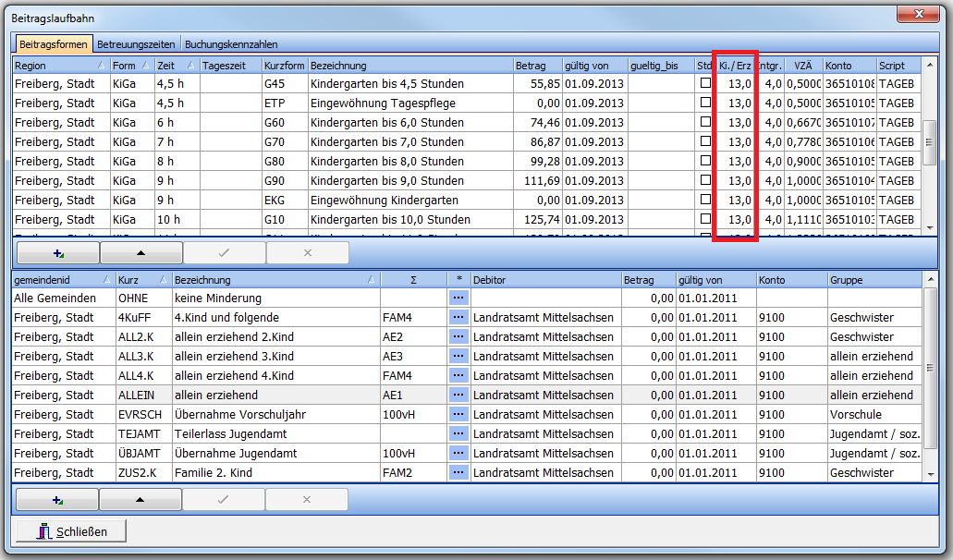The width and height of the screenshot is (953, 560).
Task: Open the details button for allein erziehend 2.Kind
Action: point(458,337)
